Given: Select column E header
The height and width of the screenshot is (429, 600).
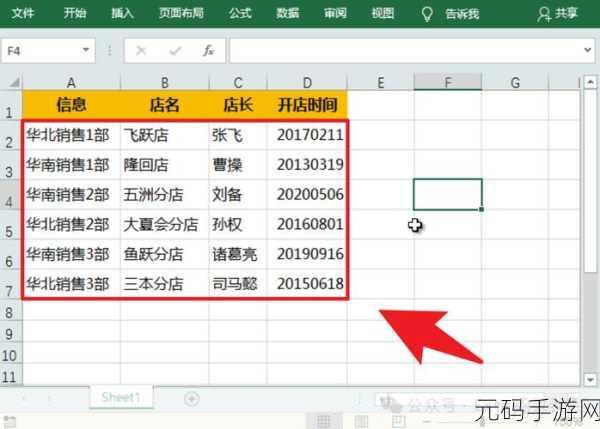Looking at the screenshot, I should click(381, 82).
